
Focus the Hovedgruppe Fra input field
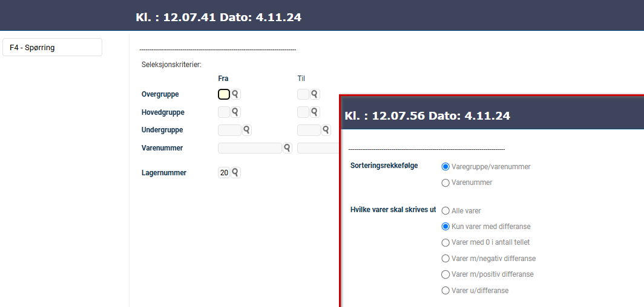pyautogui.click(x=224, y=112)
